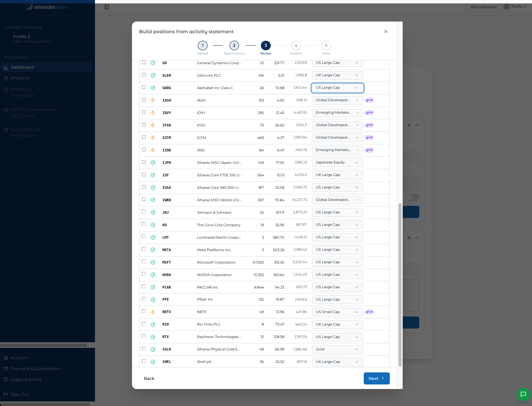Click the AI badge on the IIND row
Screen dimensions: 532x406
(x=369, y=150)
